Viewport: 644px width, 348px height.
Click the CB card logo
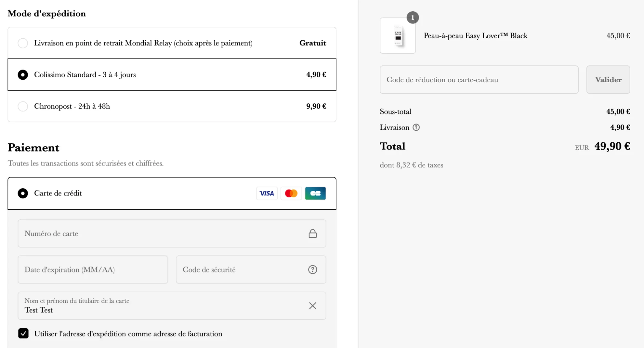315,193
